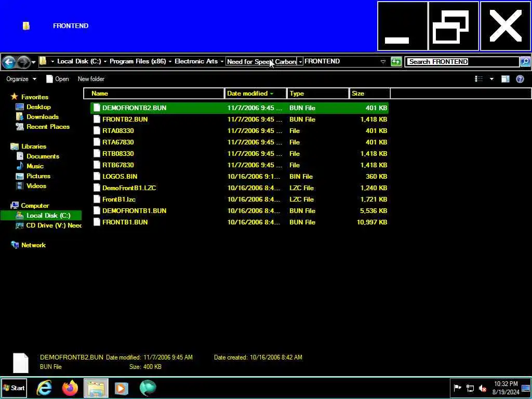Click the Program Files (x86) breadcrumb
The height and width of the screenshot is (399, 532).
click(138, 61)
